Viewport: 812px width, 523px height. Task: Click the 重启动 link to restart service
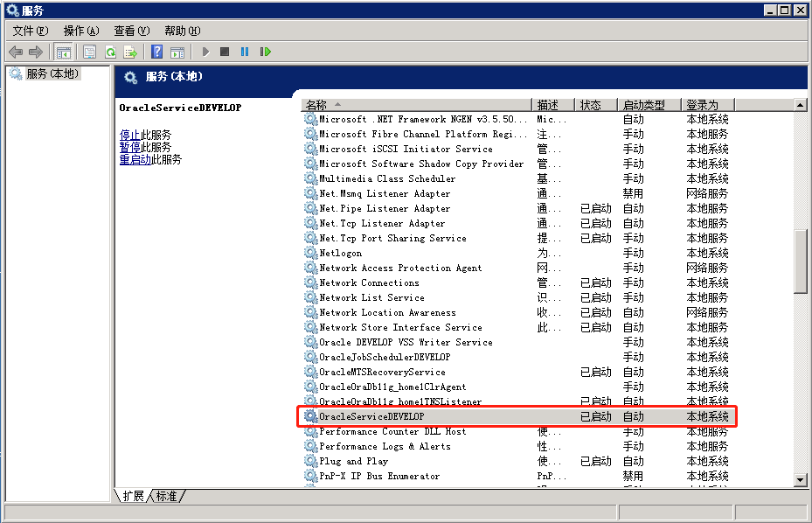pyautogui.click(x=135, y=160)
